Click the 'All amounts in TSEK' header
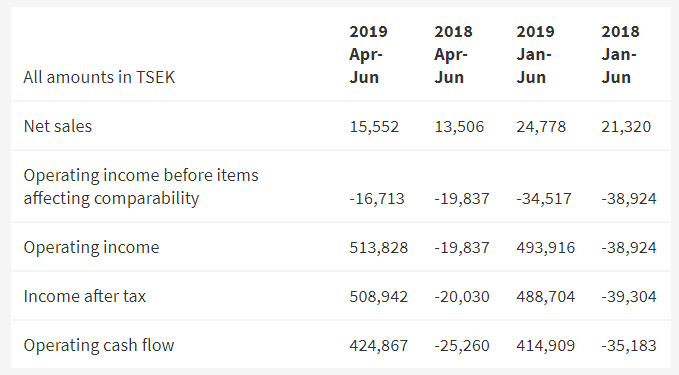The height and width of the screenshot is (375, 679). coord(99,78)
